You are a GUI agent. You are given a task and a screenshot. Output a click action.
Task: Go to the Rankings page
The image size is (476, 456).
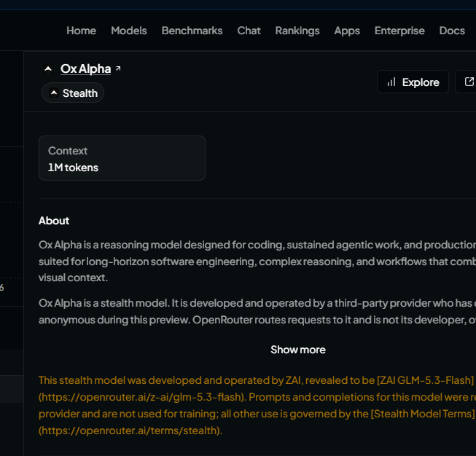(297, 31)
